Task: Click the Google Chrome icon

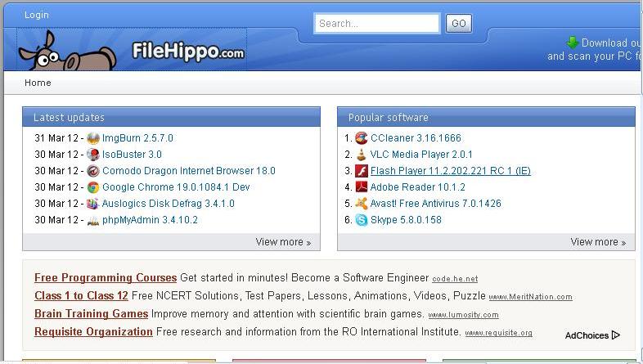Action: [93, 187]
